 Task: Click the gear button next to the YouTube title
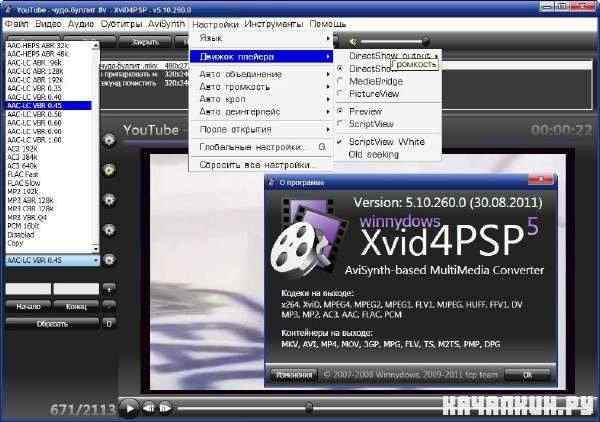pos(109,140)
